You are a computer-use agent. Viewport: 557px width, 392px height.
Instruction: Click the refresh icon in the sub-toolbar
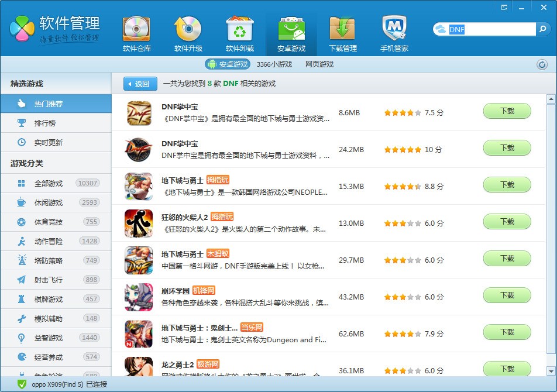pyautogui.click(x=542, y=64)
